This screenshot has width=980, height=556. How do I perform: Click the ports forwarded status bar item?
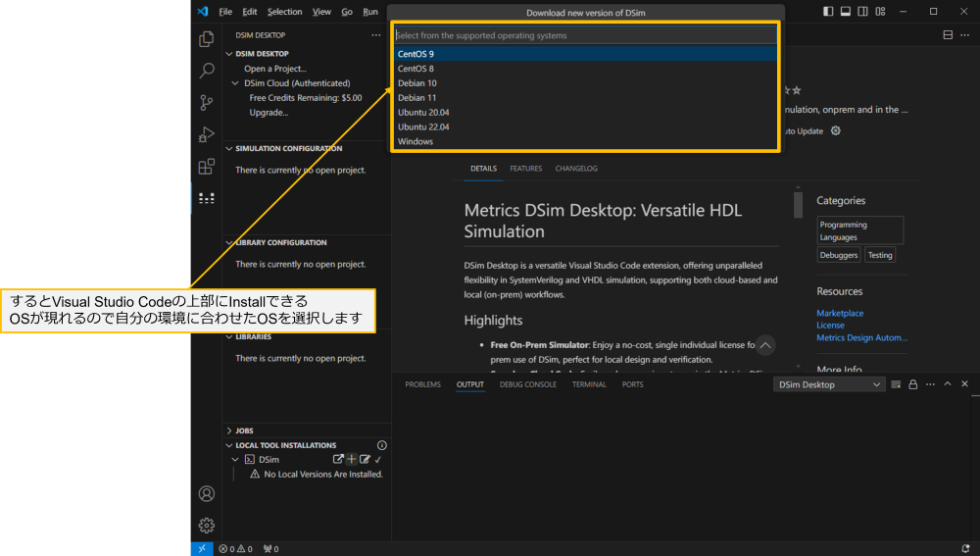[x=270, y=549]
